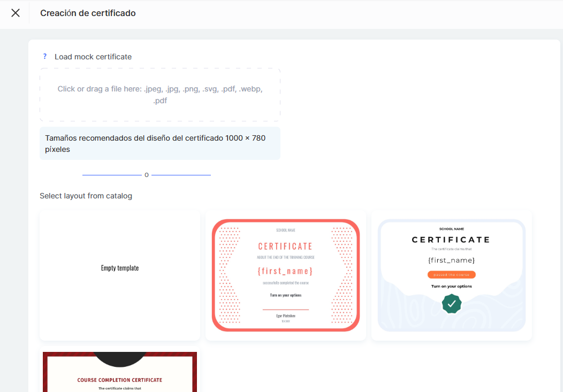Click {first_name} placeholder in blue template

point(451,260)
